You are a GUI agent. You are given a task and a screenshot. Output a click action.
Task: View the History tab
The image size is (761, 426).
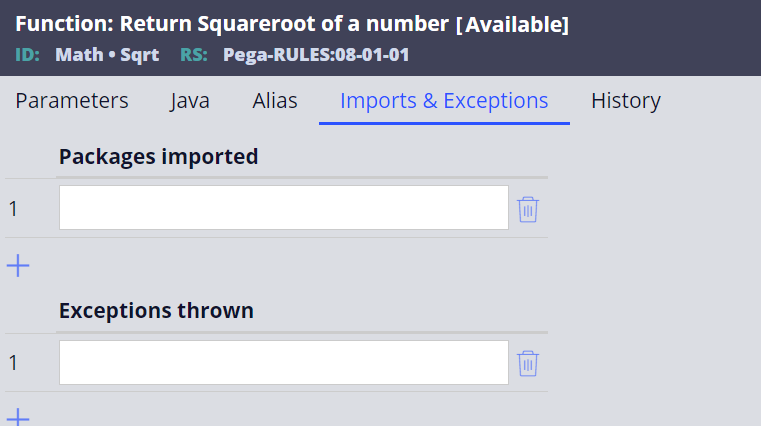coord(626,101)
